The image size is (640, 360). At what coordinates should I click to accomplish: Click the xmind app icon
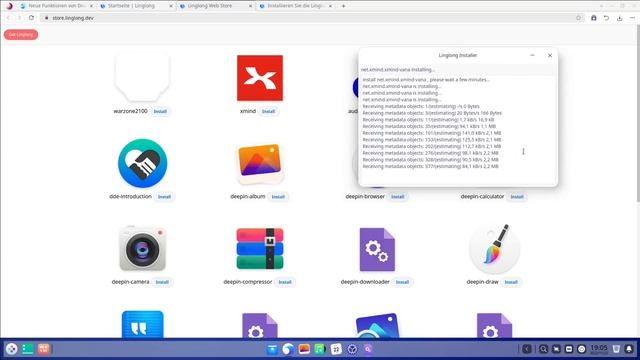[260, 78]
